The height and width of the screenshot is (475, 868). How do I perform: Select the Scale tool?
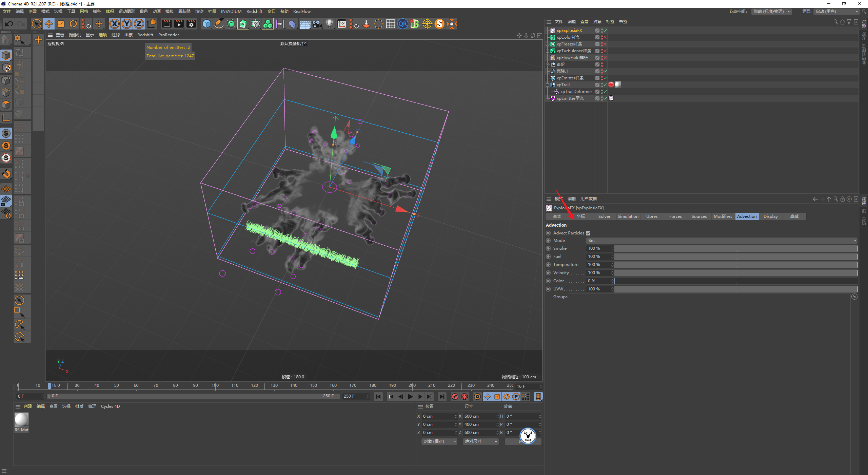coord(61,24)
